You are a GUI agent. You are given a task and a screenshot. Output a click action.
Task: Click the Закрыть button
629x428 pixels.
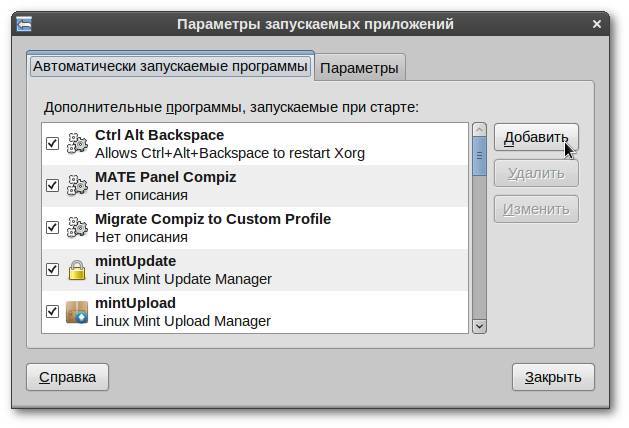553,377
